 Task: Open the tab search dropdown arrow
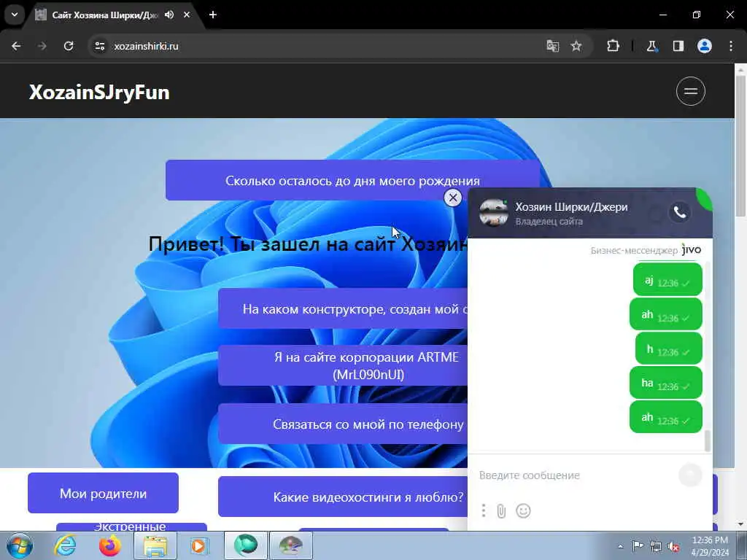[15, 15]
